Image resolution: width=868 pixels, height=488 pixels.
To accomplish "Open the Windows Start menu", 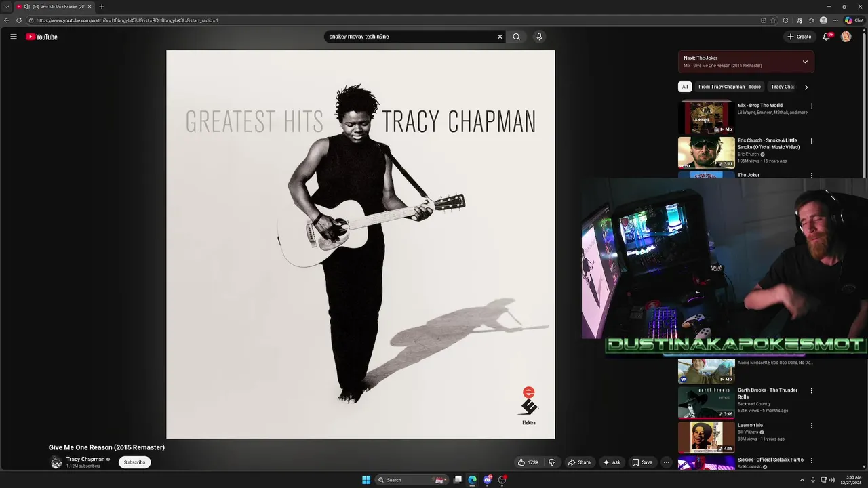I will pos(366,480).
